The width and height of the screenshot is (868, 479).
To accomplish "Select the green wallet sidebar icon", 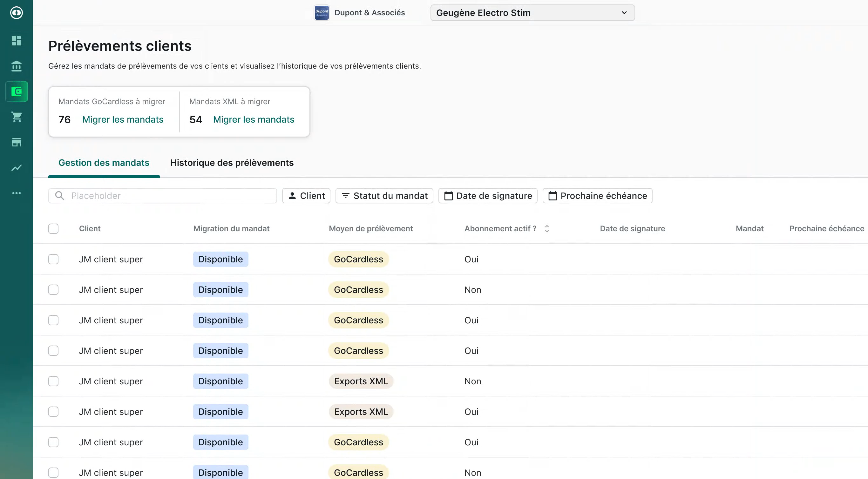I will [x=17, y=91].
